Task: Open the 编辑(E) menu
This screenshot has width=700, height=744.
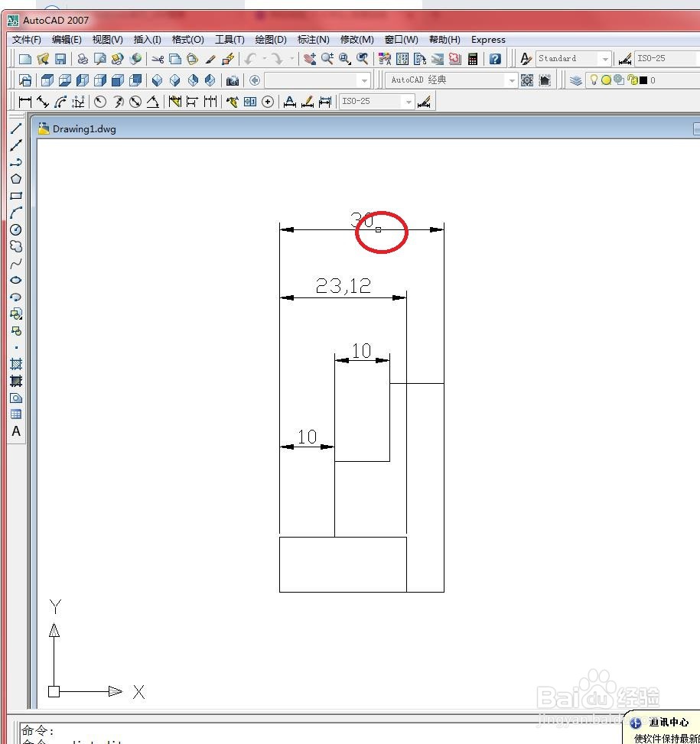Action: click(67, 40)
